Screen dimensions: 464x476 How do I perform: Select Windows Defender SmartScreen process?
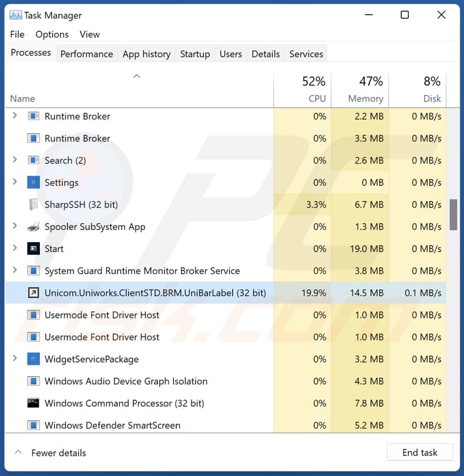(x=226, y=425)
